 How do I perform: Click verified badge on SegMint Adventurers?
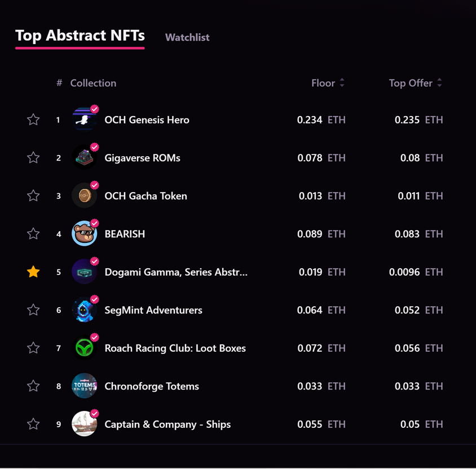[95, 299]
